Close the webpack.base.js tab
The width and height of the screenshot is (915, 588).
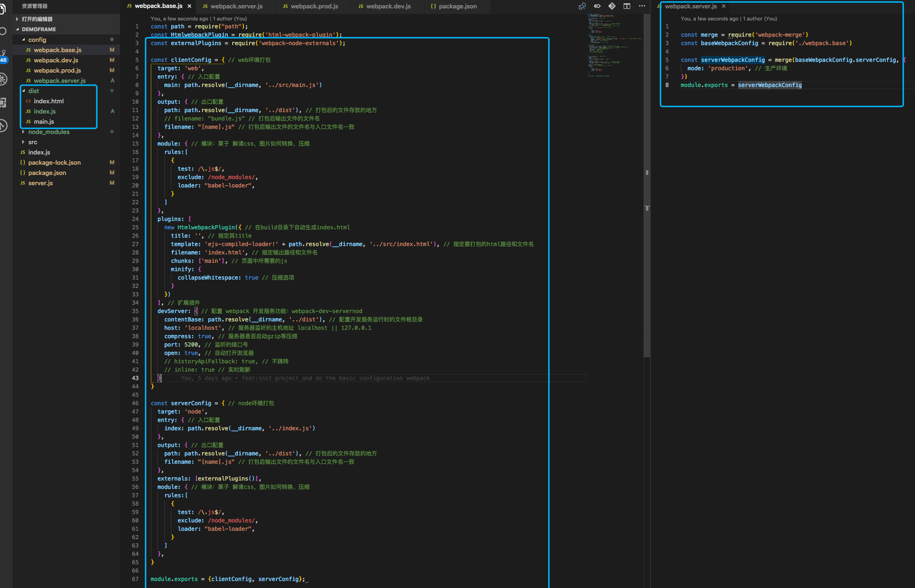click(189, 6)
